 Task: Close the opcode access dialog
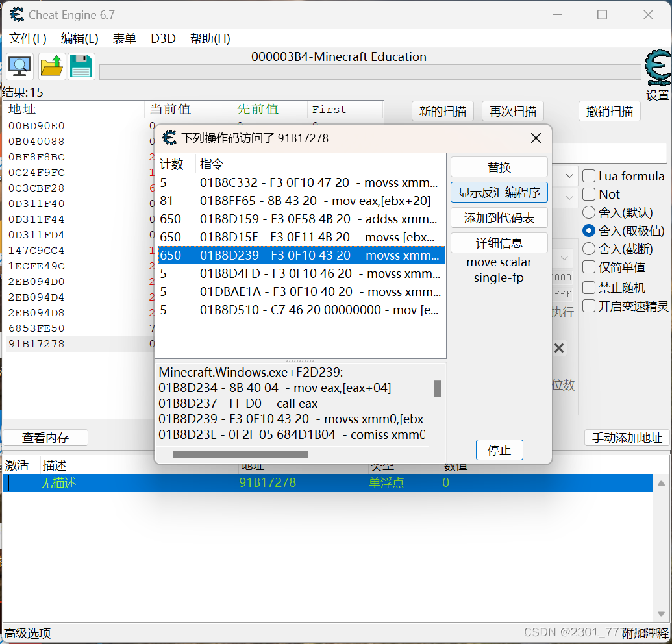coord(536,138)
